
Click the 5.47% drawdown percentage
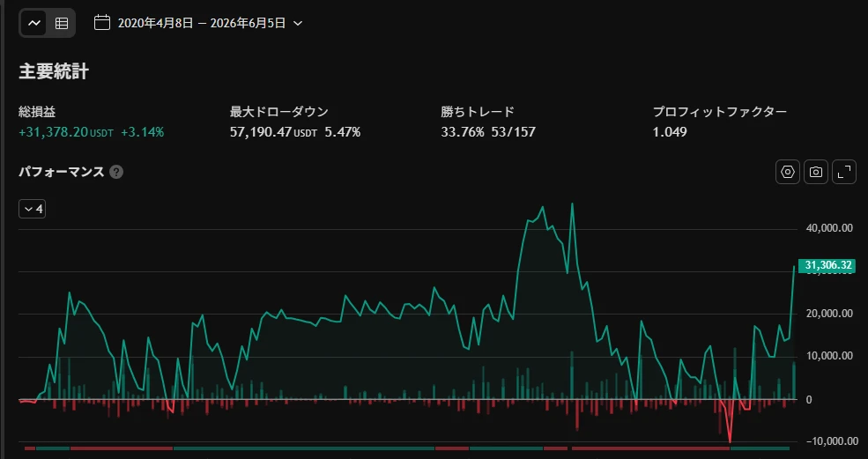tap(343, 132)
